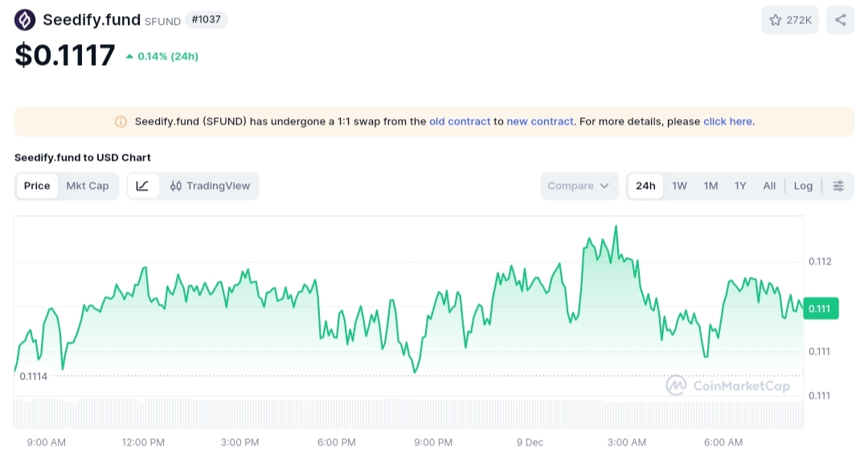Click the $0.1117 price value

pyautogui.click(x=65, y=55)
